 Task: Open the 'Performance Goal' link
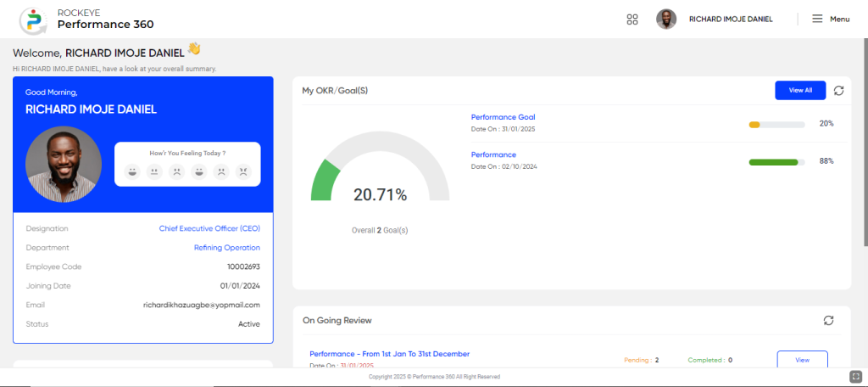(503, 117)
